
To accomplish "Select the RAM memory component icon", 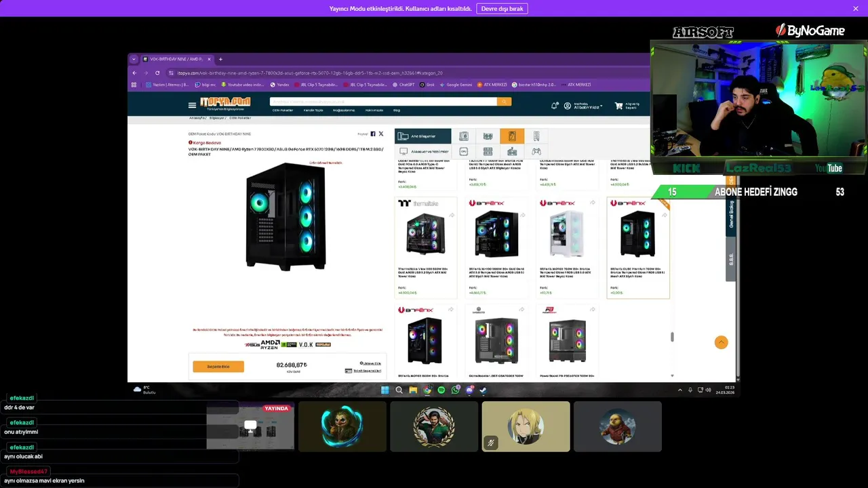I will coord(488,152).
